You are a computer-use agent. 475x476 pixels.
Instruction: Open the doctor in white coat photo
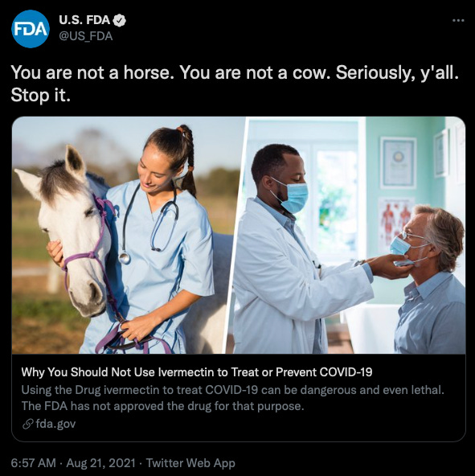[349, 236]
